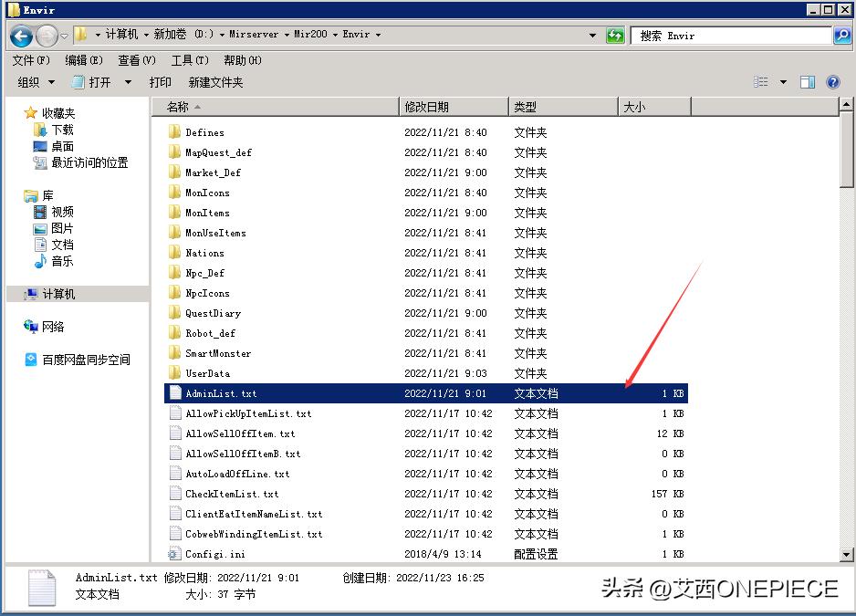This screenshot has width=856, height=616.
Task: Click the Configi.ini settings file icon
Action: [x=174, y=554]
